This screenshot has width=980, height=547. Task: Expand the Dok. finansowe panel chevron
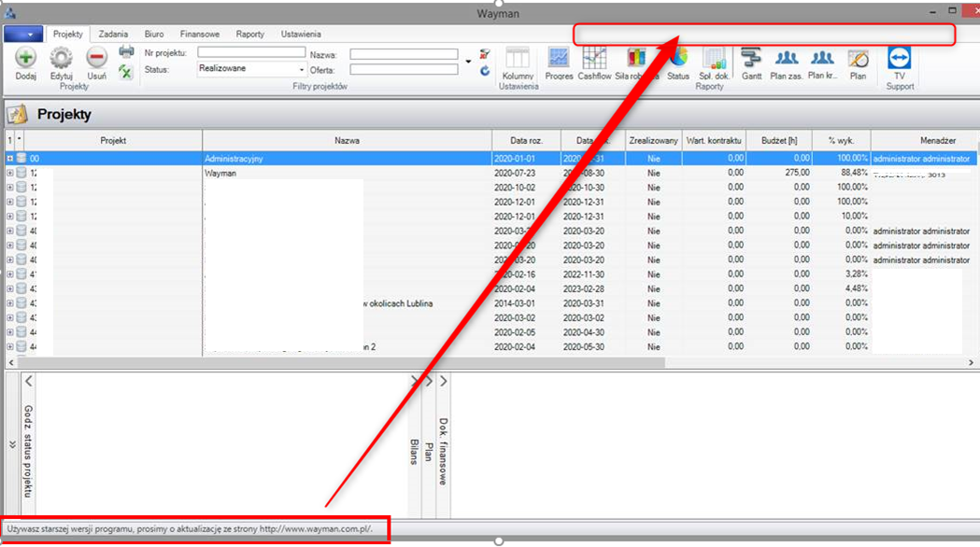pos(443,381)
